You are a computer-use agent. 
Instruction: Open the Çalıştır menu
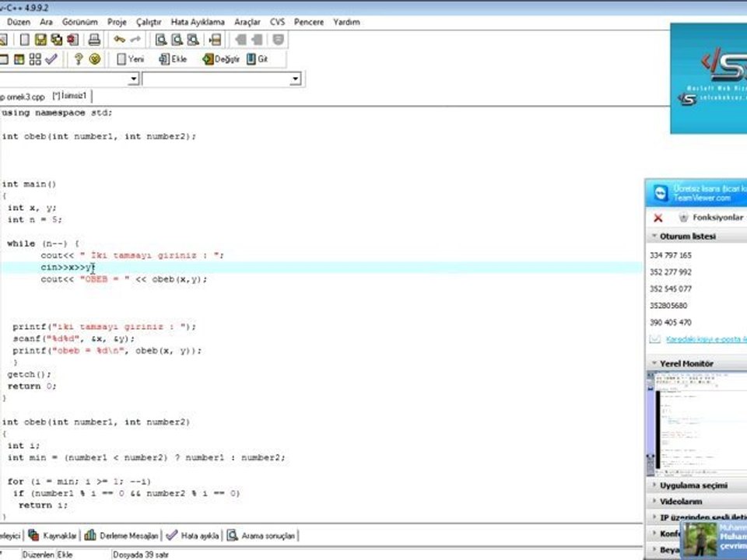pyautogui.click(x=149, y=22)
